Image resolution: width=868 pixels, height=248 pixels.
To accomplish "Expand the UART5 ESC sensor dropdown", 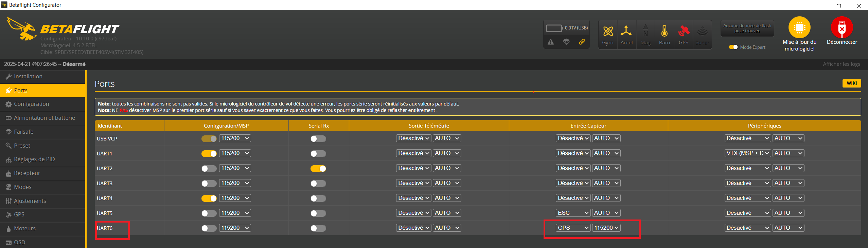I will click(573, 213).
